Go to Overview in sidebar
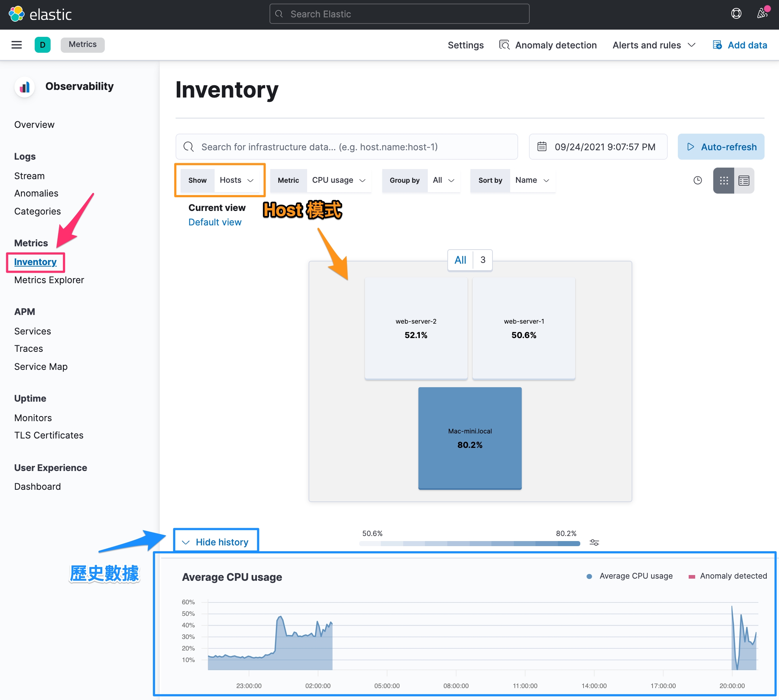The height and width of the screenshot is (700, 779). [x=34, y=125]
